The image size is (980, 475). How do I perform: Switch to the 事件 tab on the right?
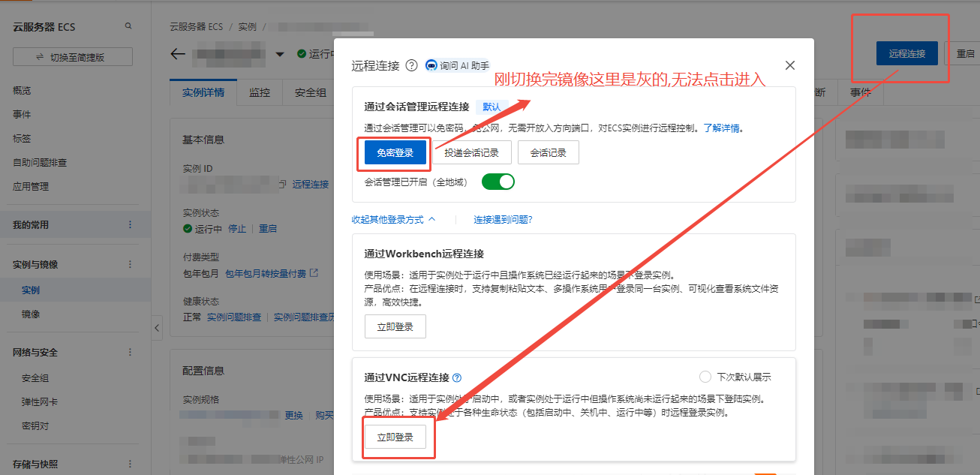pyautogui.click(x=860, y=92)
